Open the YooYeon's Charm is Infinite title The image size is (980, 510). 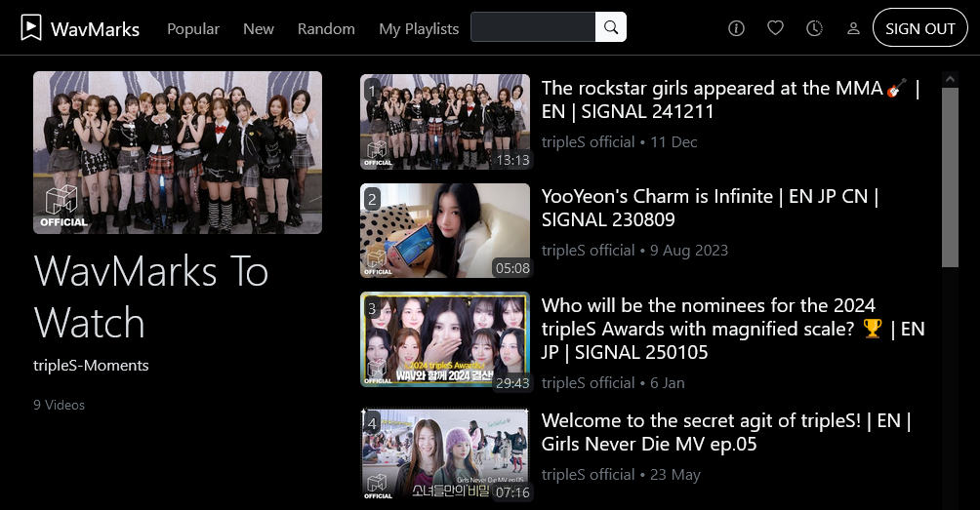coord(711,208)
